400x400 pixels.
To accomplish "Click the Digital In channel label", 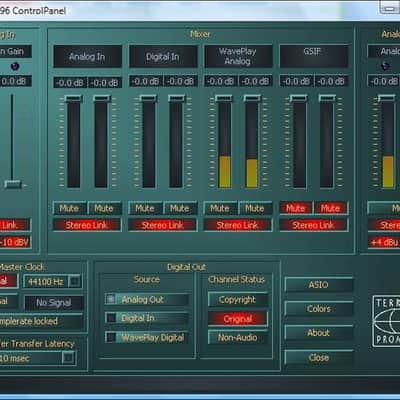I will pyautogui.click(x=163, y=57).
